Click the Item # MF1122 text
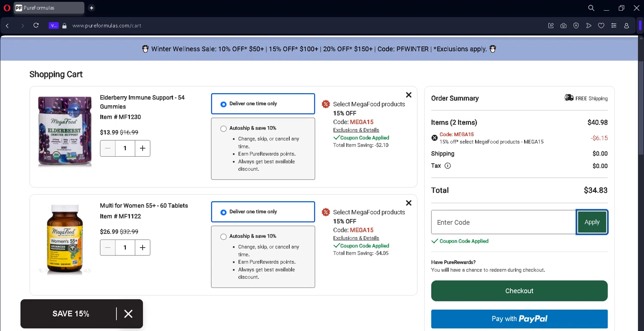The width and height of the screenshot is (644, 331). pyautogui.click(x=120, y=216)
